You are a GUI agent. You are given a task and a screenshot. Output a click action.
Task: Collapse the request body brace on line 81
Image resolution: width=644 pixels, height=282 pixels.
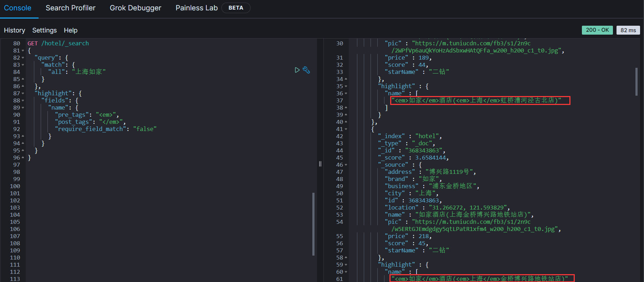click(x=23, y=51)
